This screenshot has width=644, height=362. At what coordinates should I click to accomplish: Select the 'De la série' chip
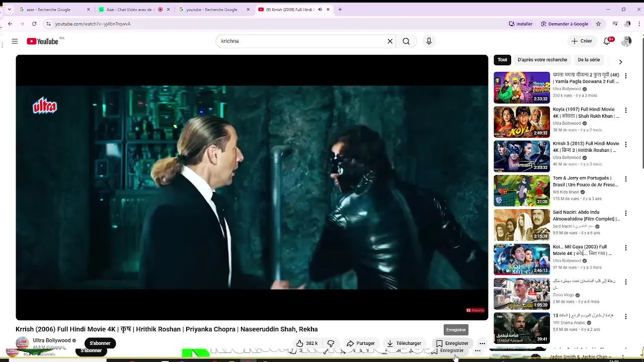589,60
